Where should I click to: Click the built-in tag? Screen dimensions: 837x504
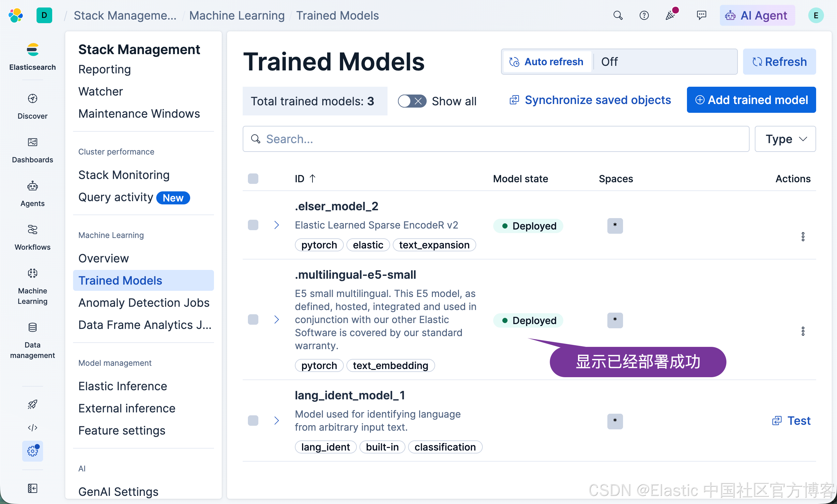tap(382, 447)
